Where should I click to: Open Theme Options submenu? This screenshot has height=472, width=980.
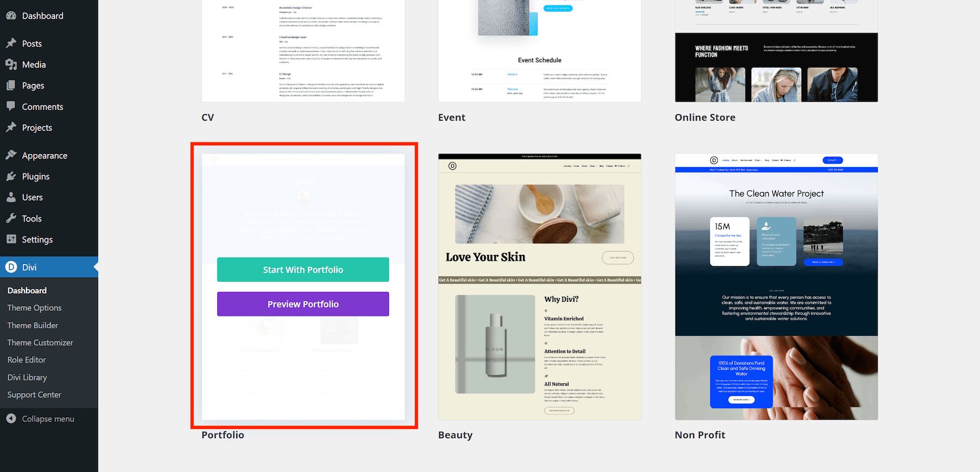coord(34,308)
